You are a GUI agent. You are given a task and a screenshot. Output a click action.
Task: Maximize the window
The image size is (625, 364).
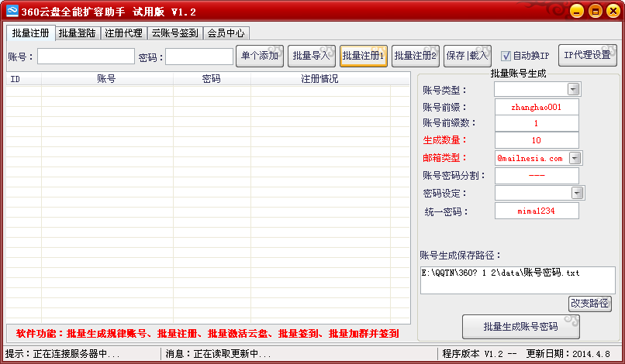pos(595,11)
